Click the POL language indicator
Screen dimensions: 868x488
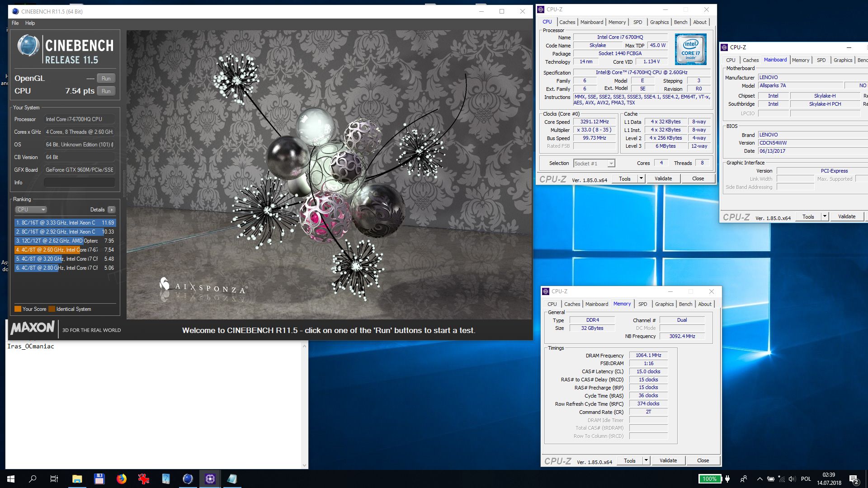click(x=806, y=479)
